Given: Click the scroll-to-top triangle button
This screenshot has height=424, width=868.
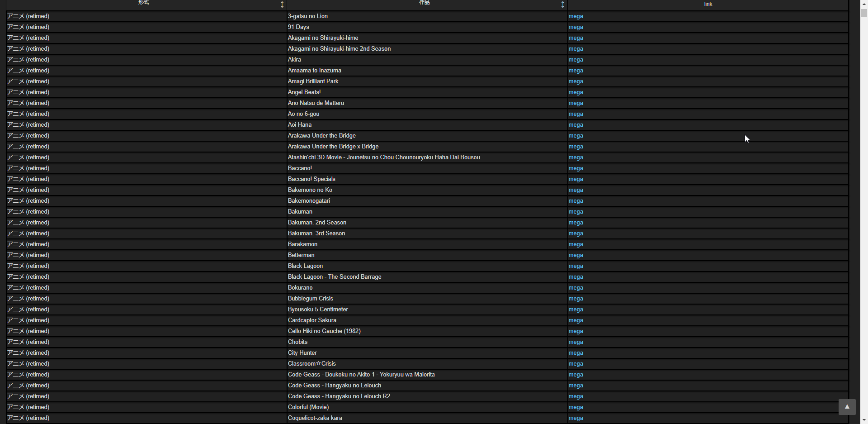Looking at the screenshot, I should (x=847, y=407).
